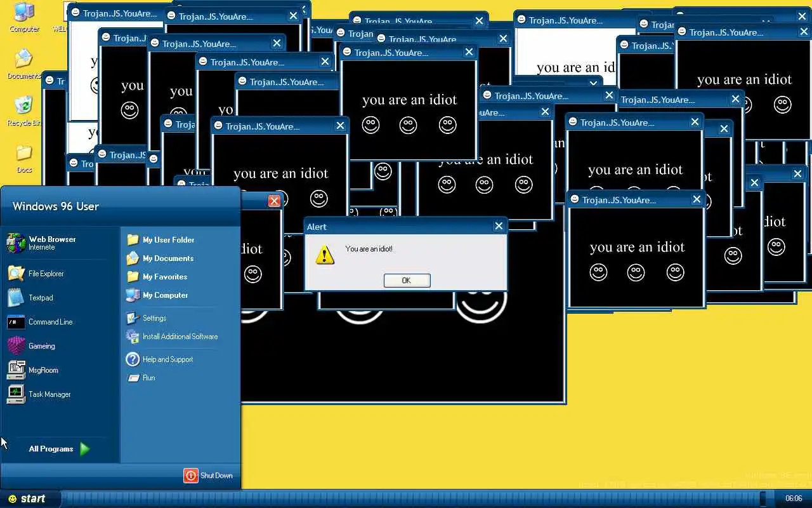The width and height of the screenshot is (812, 508).
Task: Click the Alert dialog title bar
Action: 406,227
